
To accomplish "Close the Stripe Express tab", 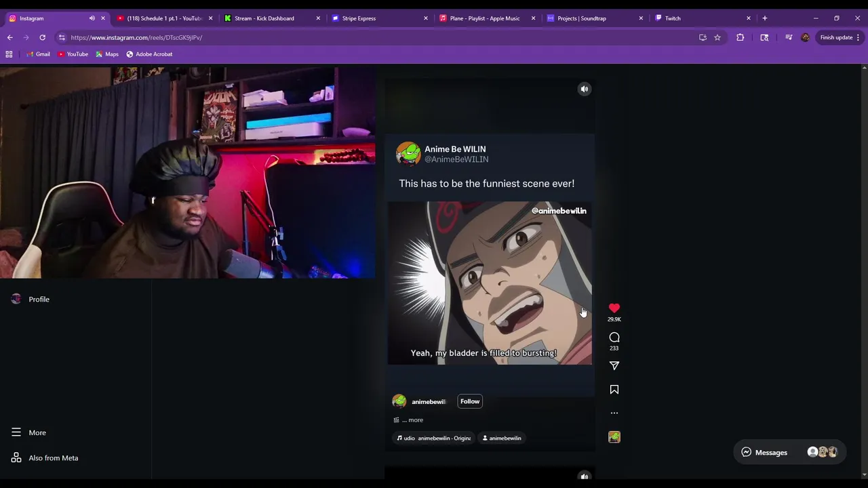I will [x=426, y=18].
